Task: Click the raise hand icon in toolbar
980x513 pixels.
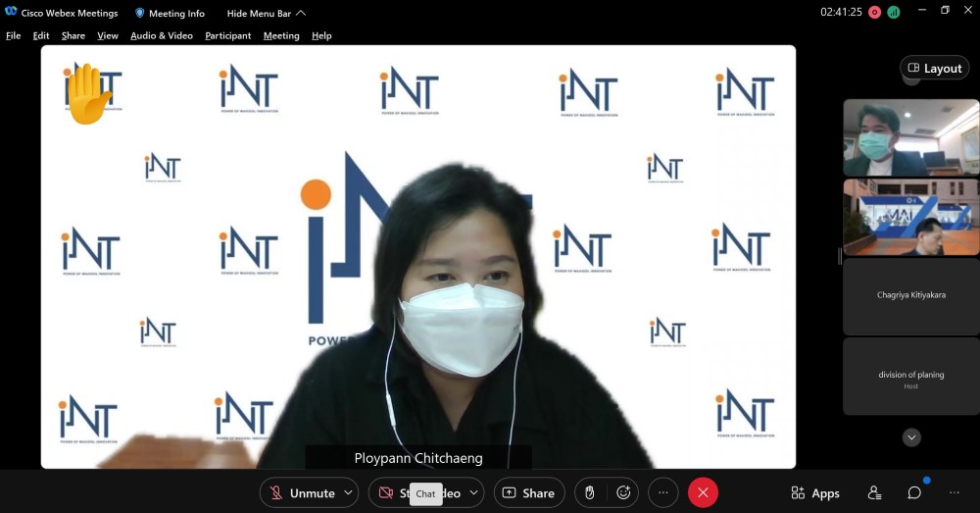Action: click(x=589, y=493)
